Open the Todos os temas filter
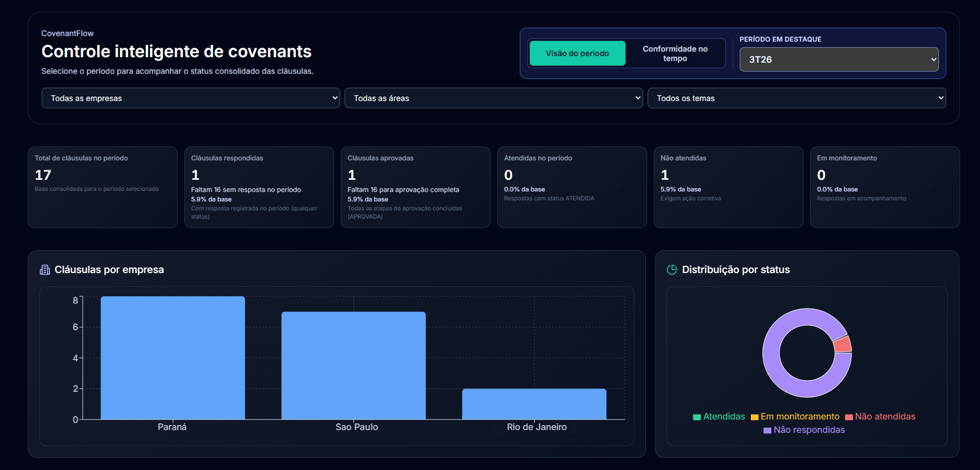The width and height of the screenshot is (980, 470). 796,98
